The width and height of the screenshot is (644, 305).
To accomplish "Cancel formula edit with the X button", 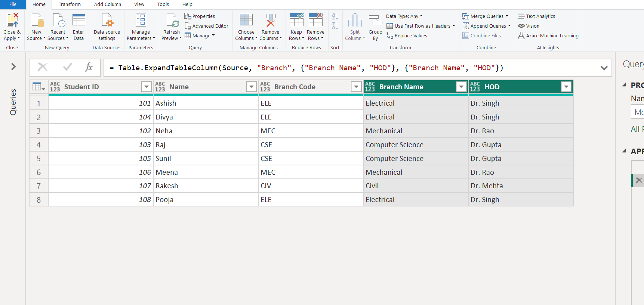I will [43, 68].
